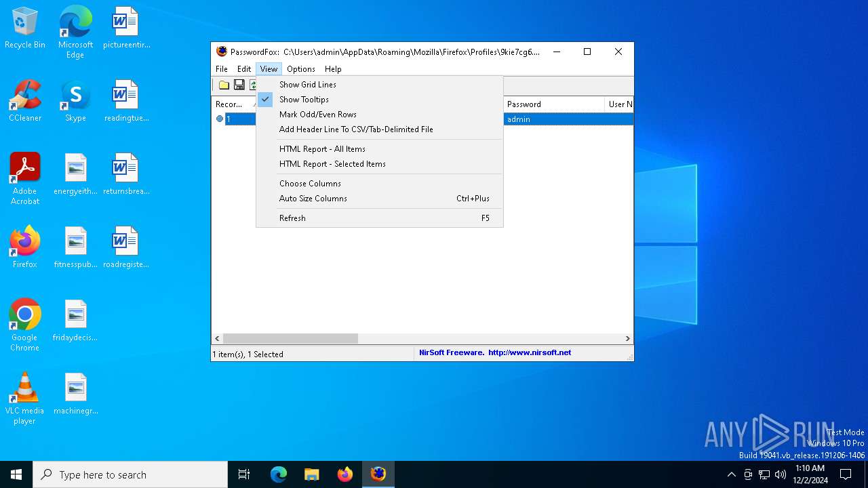The height and width of the screenshot is (488, 868).
Task: Open Recycle Bin desktop icon
Action: click(x=25, y=28)
